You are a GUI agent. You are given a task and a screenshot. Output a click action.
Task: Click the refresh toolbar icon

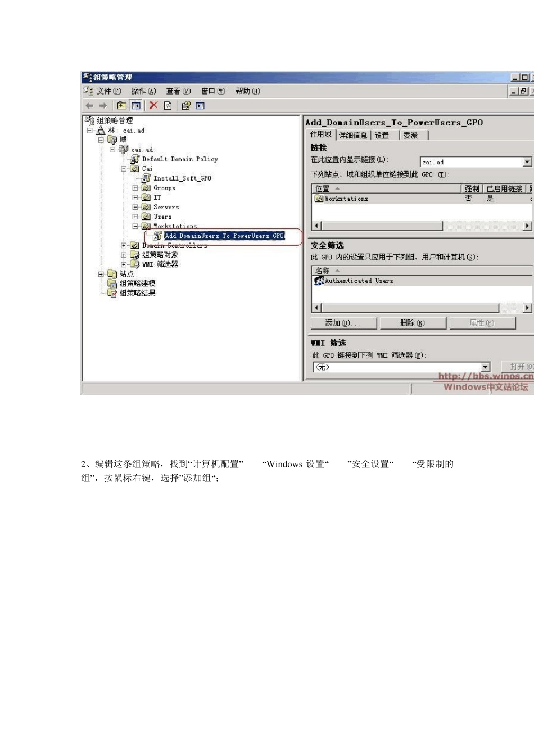tap(168, 106)
